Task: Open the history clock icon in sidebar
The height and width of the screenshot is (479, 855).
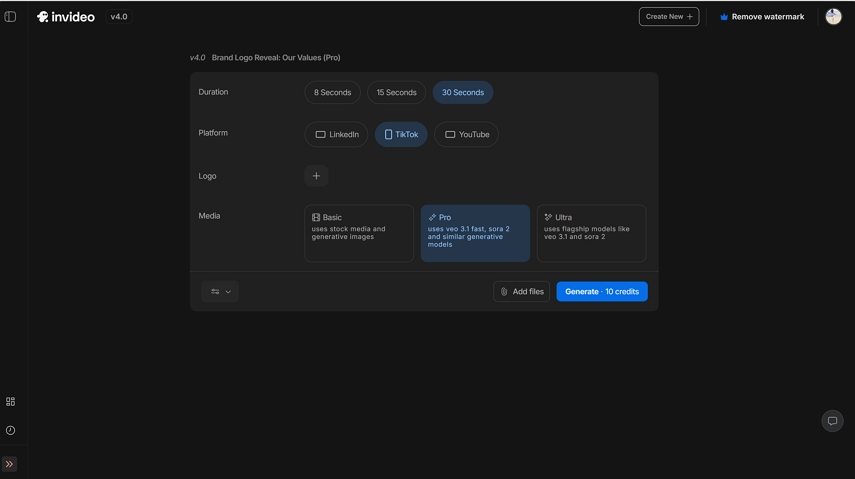Action: (x=10, y=430)
